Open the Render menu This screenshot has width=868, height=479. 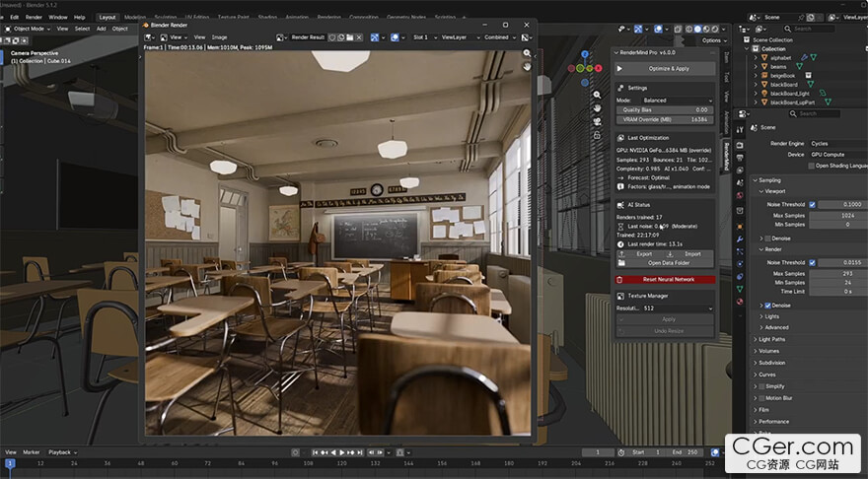34,17
